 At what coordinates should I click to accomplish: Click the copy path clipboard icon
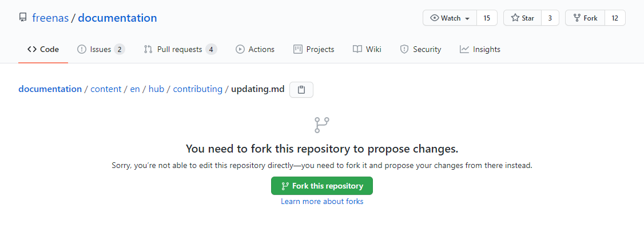[301, 90]
